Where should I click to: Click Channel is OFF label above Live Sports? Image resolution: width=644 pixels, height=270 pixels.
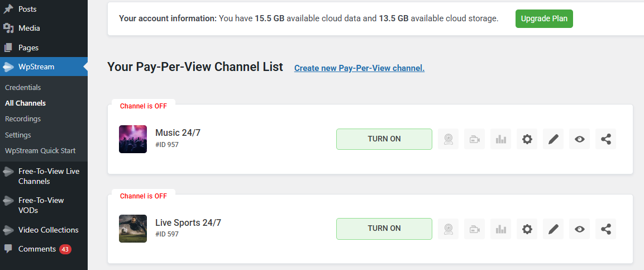click(144, 196)
